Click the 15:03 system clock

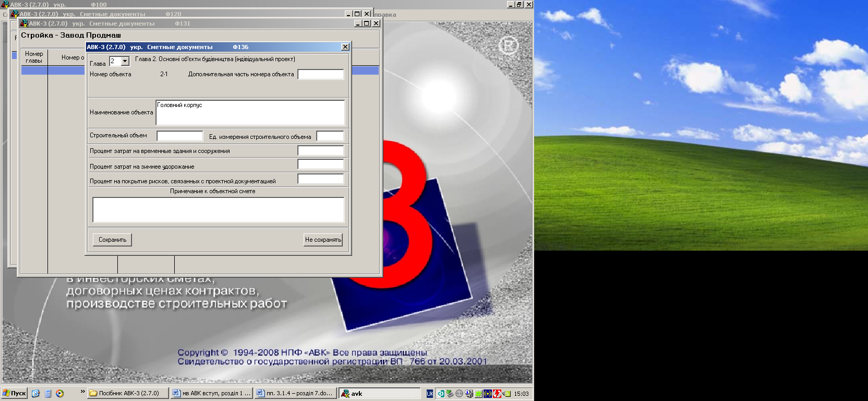tap(521, 394)
